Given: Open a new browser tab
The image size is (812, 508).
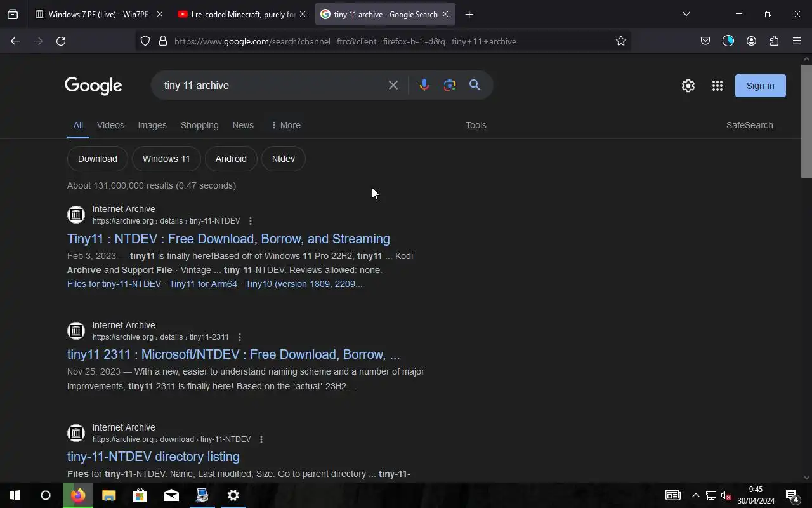Looking at the screenshot, I should click(469, 14).
